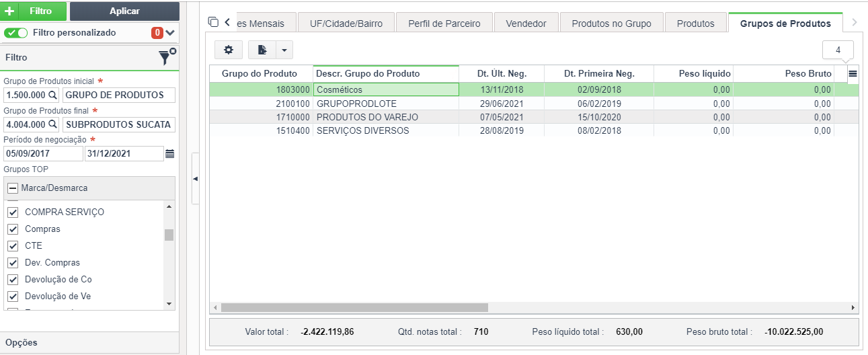Image resolution: width=868 pixels, height=355 pixels.
Task: Click the horizontal scrollbar thumb of the grid
Action: point(354,307)
